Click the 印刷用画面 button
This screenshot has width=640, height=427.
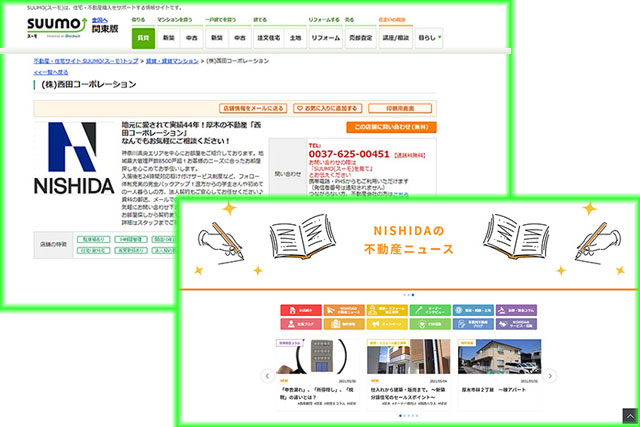(x=400, y=108)
